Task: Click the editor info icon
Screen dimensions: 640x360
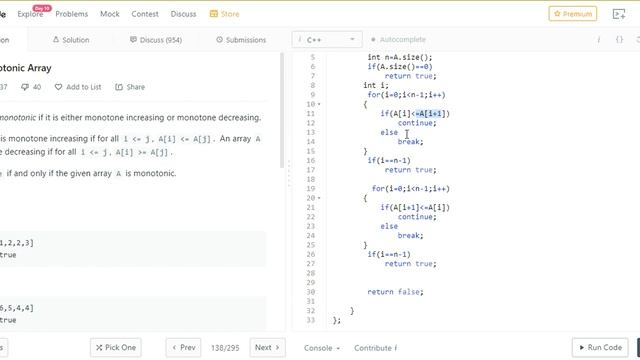Action: point(599,40)
